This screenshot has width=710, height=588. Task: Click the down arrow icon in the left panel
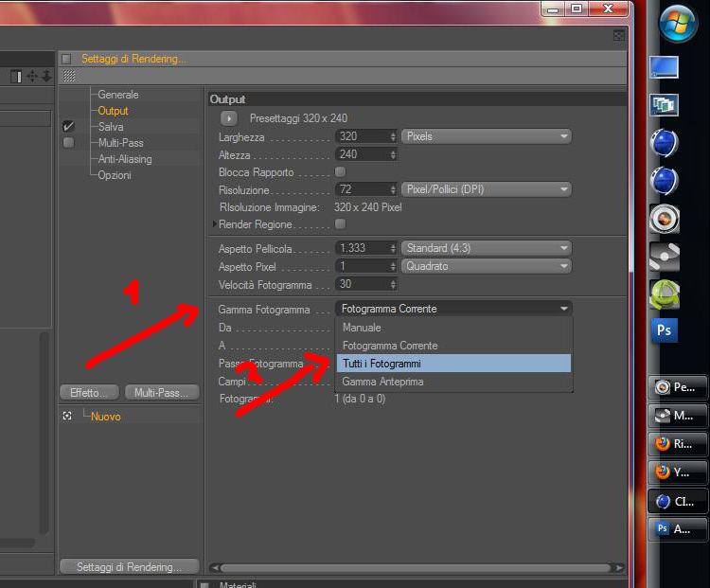pos(46,76)
